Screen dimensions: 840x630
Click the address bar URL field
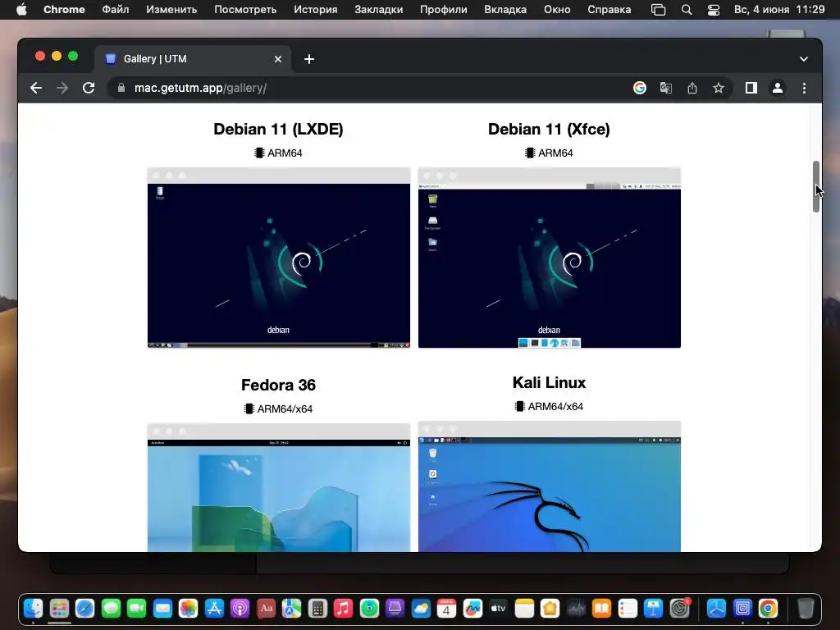(370, 88)
